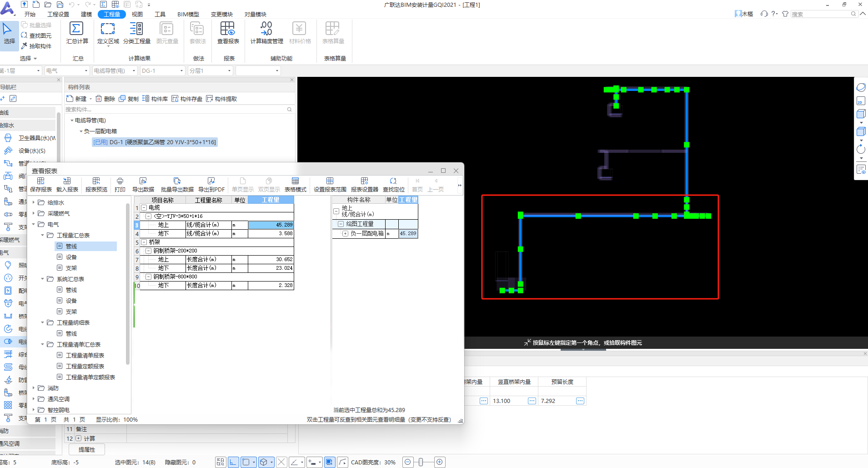Open 计算精度管理 tool
The width and height of the screenshot is (868, 468).
pos(266,33)
